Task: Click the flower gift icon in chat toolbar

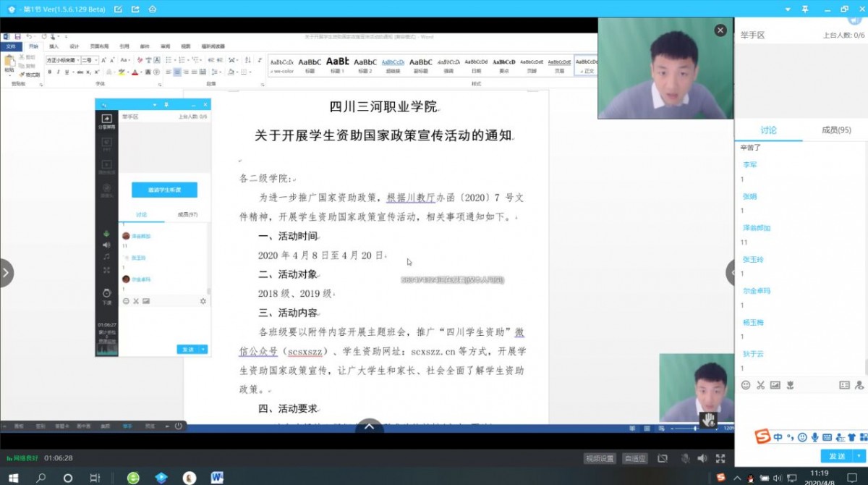Action: point(791,385)
